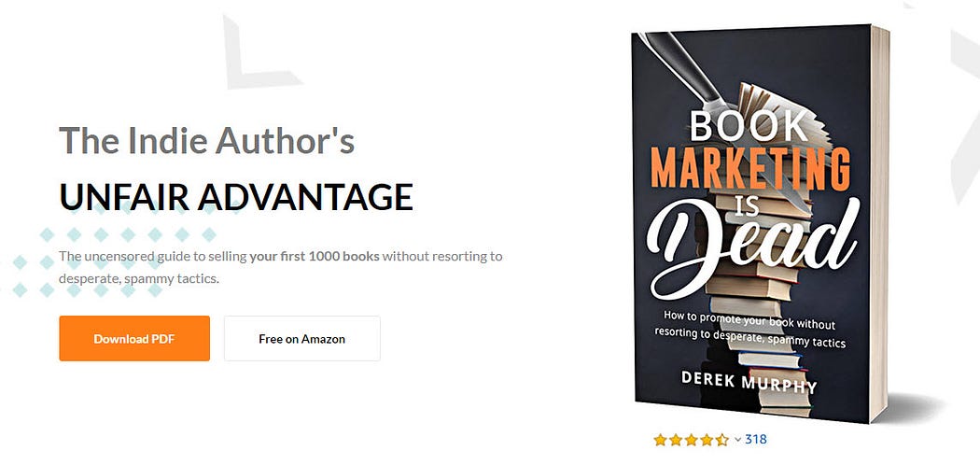Click the UNFAIR ADVANTAGE headline
Viewport: 980px width, 465px height.
[x=236, y=198]
